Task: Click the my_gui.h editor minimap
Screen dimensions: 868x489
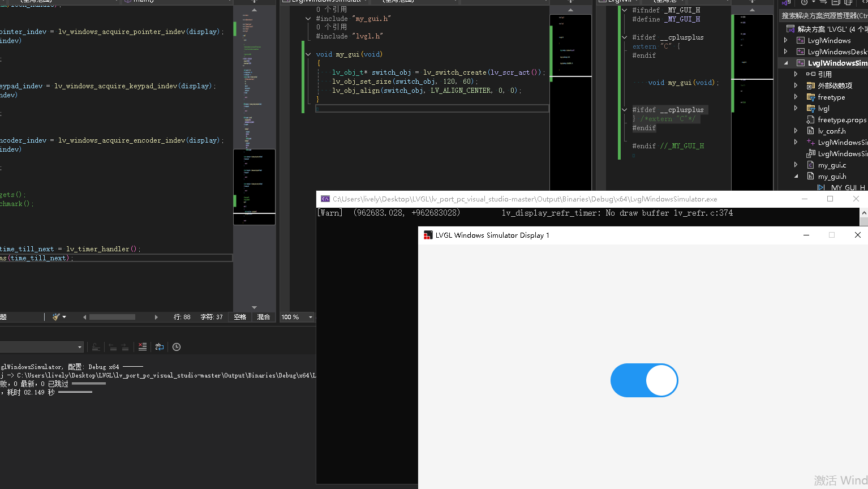Action: tap(752, 102)
